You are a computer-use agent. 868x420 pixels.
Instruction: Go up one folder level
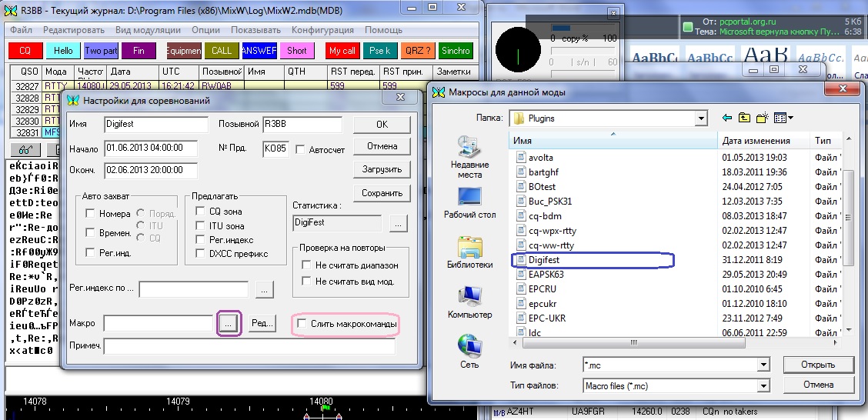[744, 118]
